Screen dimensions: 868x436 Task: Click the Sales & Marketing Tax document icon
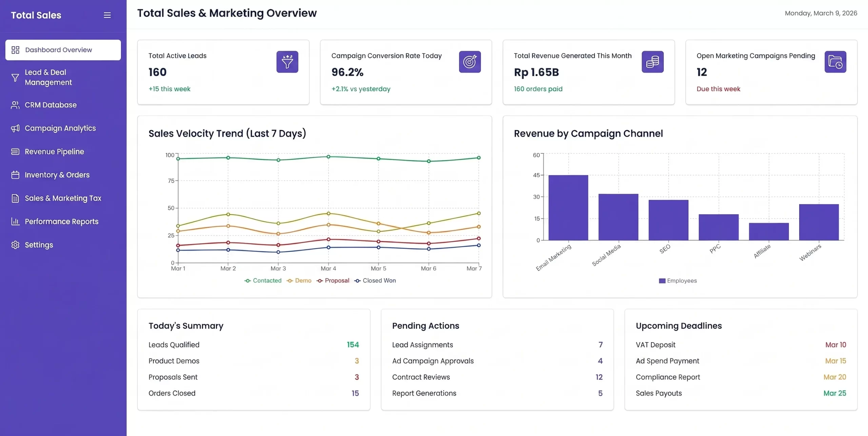pos(15,199)
